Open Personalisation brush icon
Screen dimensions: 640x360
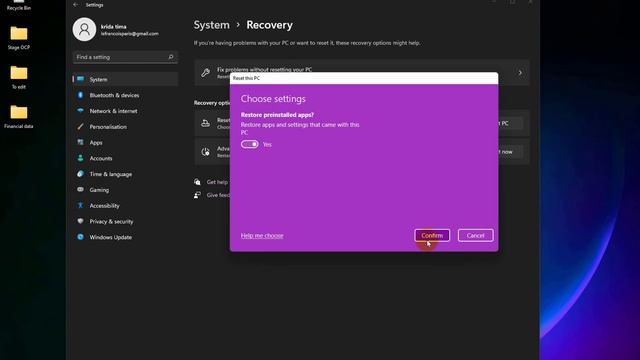coord(80,127)
